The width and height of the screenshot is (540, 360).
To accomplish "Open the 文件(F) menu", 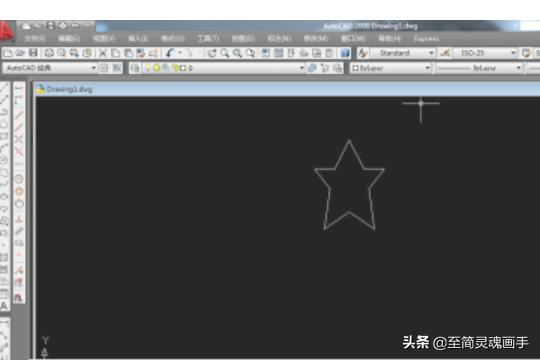I will pos(35,39).
